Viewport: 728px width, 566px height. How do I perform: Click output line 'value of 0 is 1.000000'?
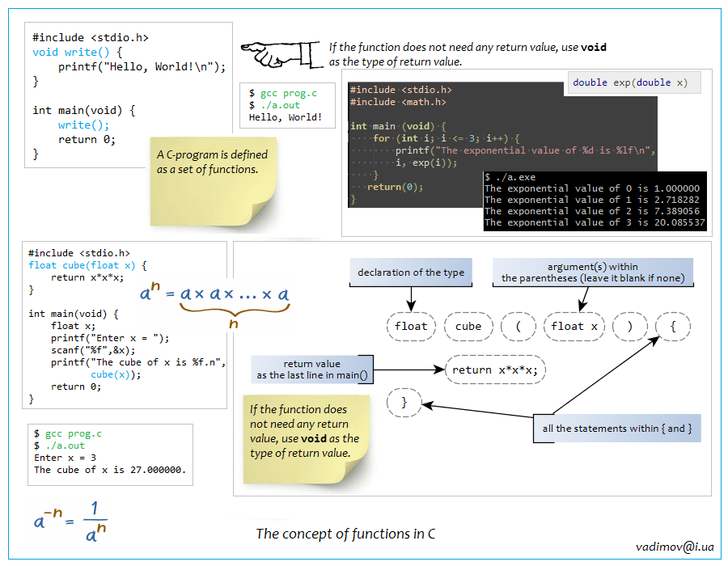click(592, 188)
